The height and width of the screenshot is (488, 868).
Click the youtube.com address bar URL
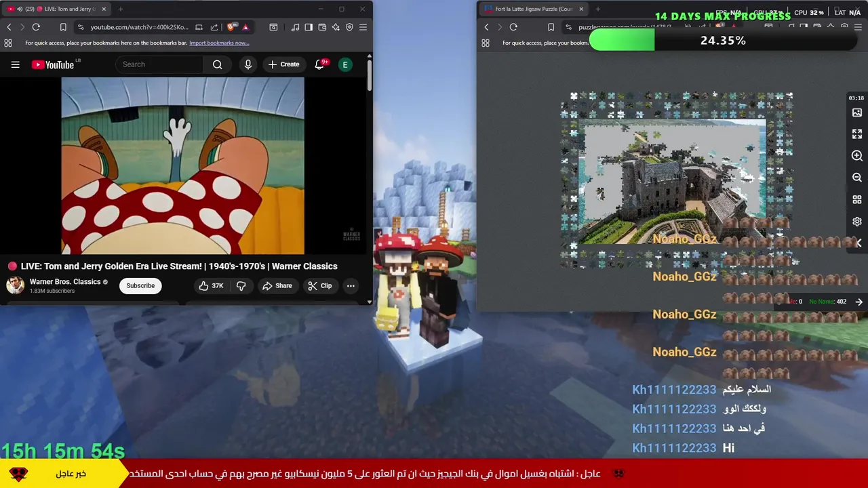(140, 27)
